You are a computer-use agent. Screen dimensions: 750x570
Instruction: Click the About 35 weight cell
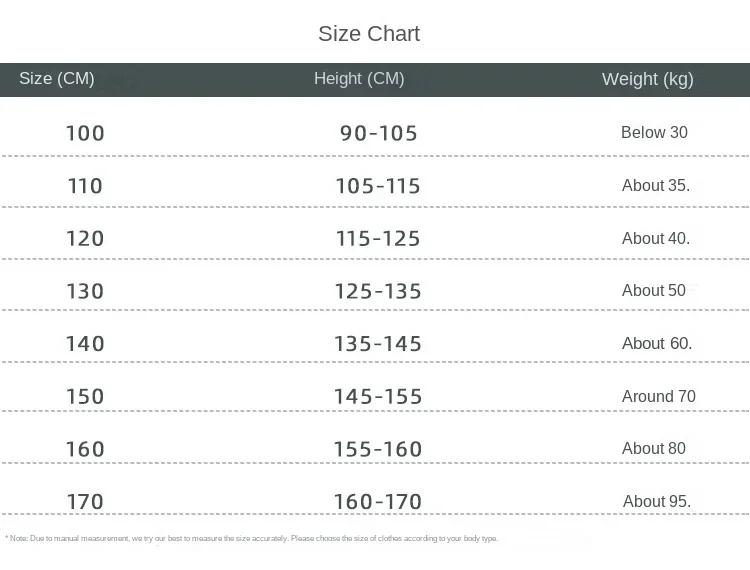[x=656, y=185]
